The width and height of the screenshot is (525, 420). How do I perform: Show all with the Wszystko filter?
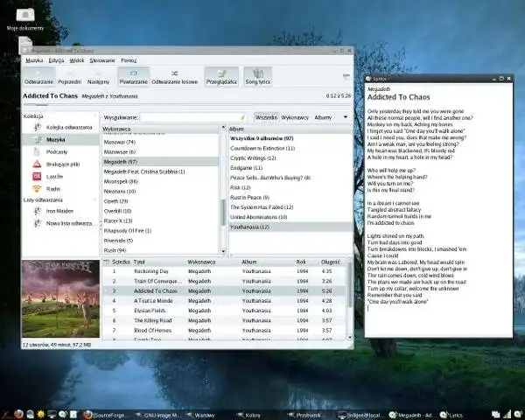pyautogui.click(x=266, y=117)
